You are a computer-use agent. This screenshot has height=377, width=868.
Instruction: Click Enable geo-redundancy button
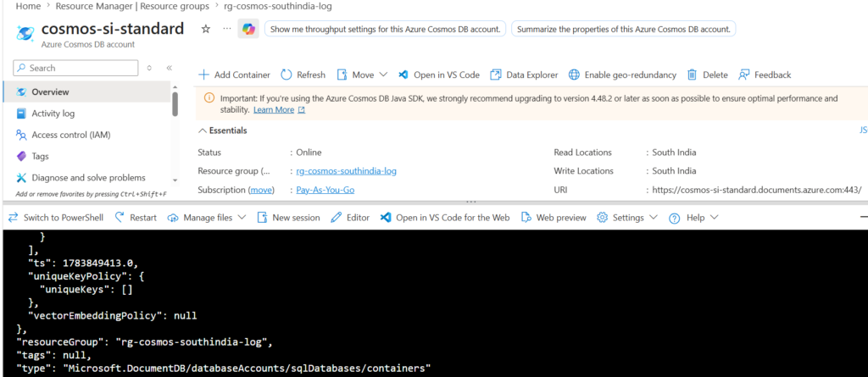point(623,75)
